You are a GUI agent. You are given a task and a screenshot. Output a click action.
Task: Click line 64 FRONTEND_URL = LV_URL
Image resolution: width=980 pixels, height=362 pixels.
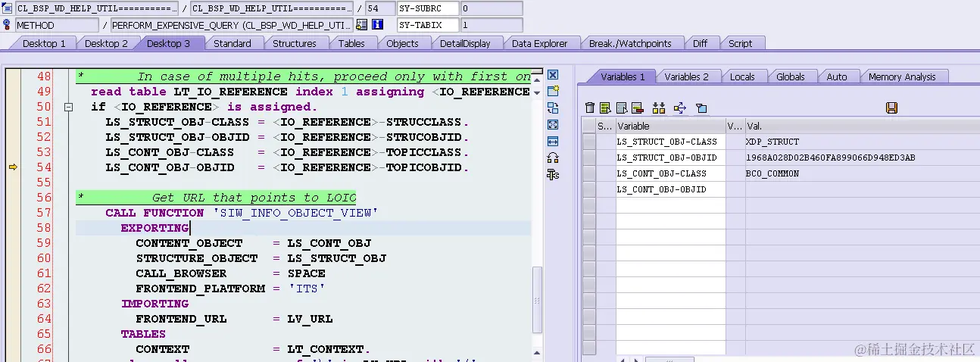(x=234, y=319)
